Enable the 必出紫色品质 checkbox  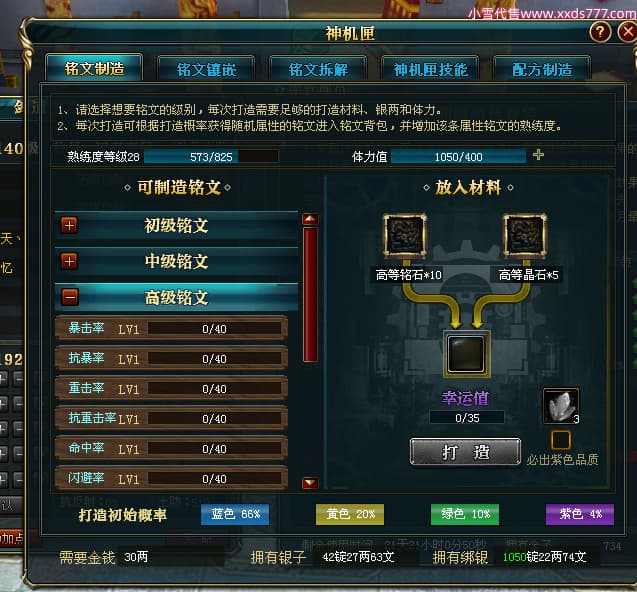pyautogui.click(x=561, y=440)
